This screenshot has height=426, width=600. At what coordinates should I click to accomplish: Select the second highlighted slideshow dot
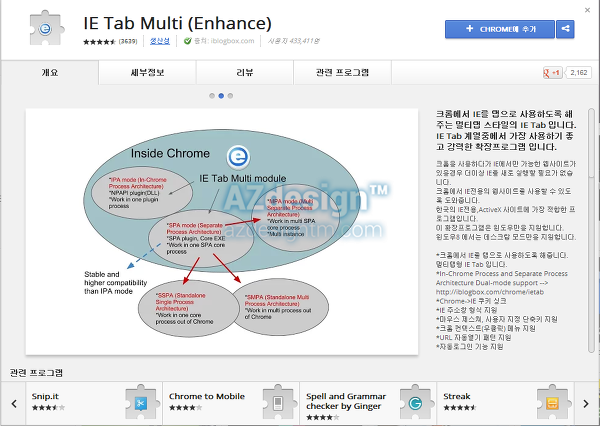[x=221, y=96]
